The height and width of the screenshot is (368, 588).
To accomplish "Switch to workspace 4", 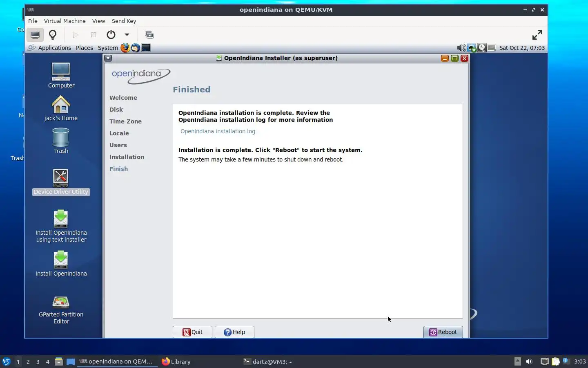I will coord(47,361).
